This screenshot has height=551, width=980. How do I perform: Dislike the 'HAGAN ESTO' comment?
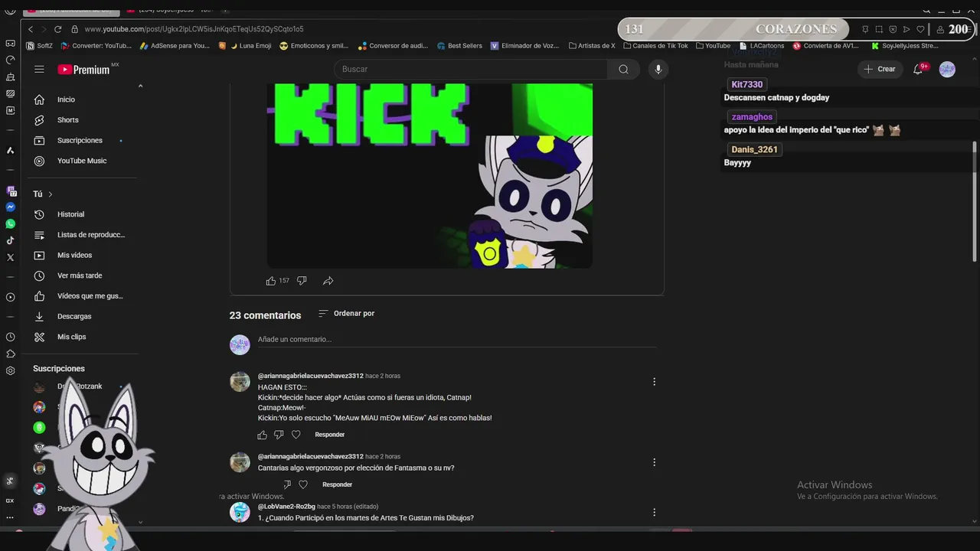click(279, 435)
